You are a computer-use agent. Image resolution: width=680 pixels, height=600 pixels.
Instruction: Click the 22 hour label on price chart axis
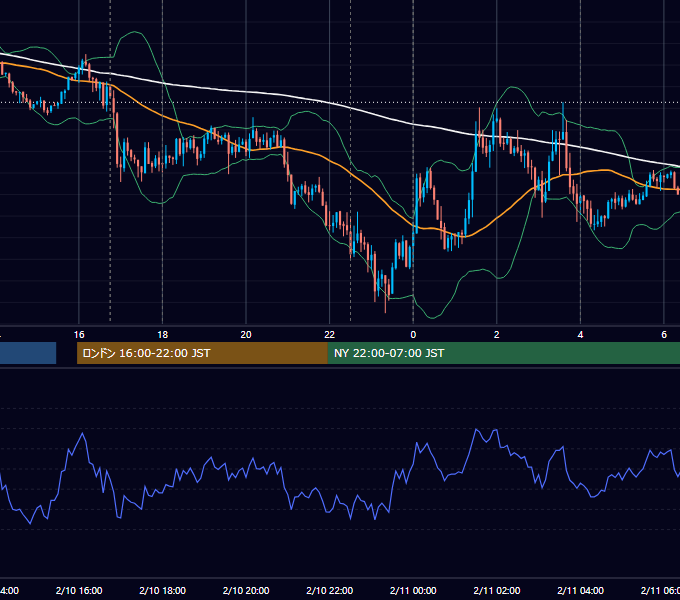(330, 335)
